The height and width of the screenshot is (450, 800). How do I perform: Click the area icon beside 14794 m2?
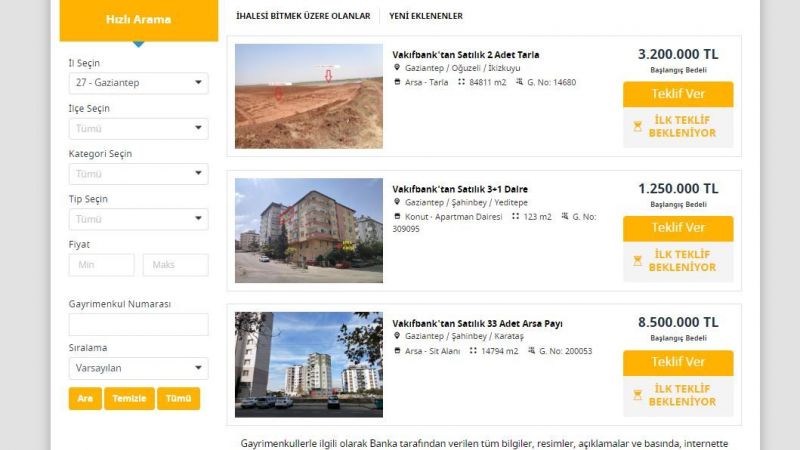click(473, 351)
